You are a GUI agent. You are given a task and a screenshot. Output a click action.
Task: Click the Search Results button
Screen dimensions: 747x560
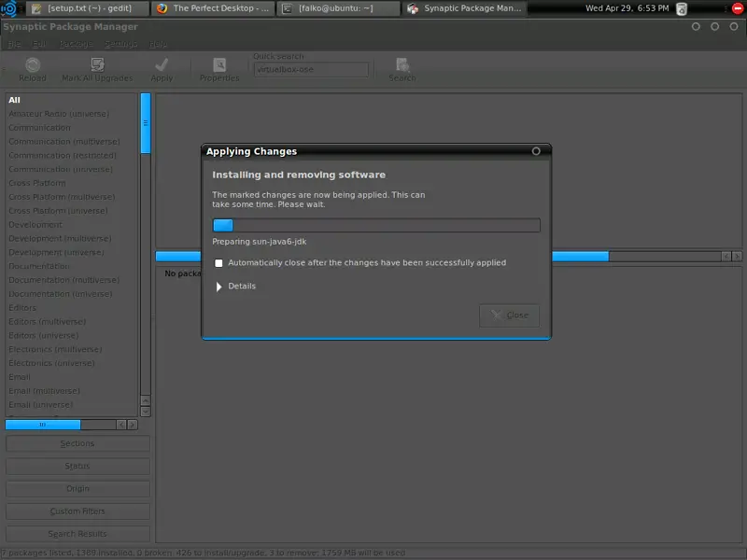click(x=78, y=534)
